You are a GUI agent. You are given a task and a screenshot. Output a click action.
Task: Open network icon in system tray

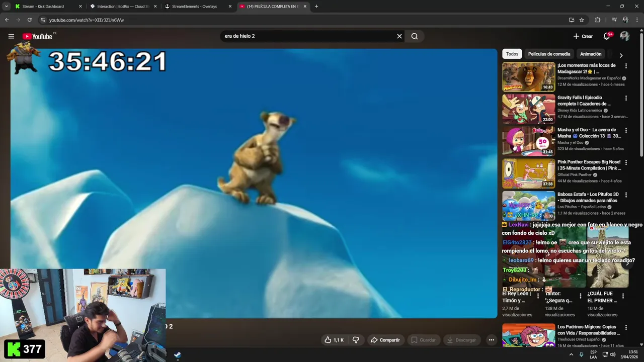[605, 354]
